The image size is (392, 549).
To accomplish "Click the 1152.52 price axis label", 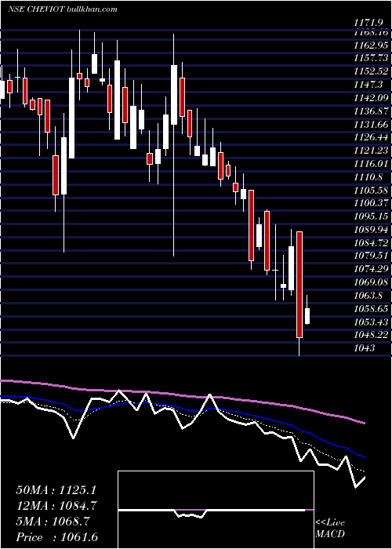I will [x=371, y=71].
